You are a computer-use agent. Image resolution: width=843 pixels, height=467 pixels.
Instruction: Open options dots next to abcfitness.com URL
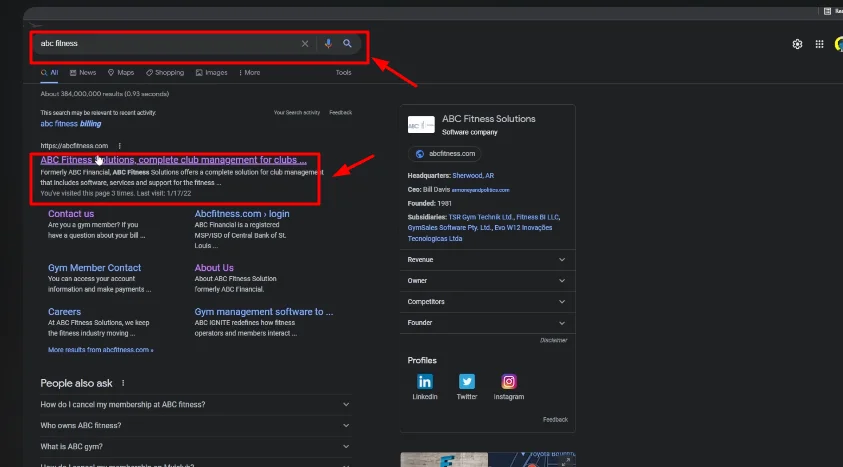(x=119, y=146)
